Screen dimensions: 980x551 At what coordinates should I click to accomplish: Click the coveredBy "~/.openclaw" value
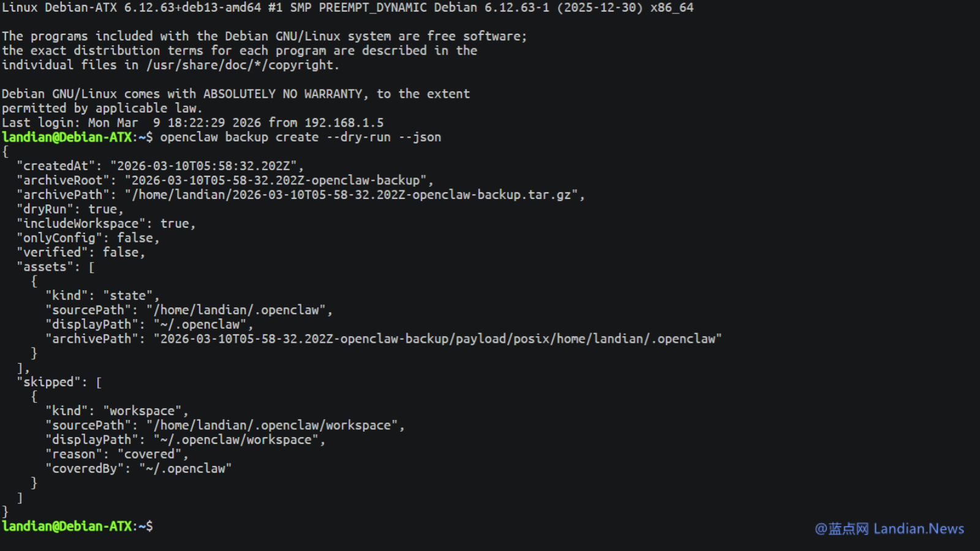point(186,468)
